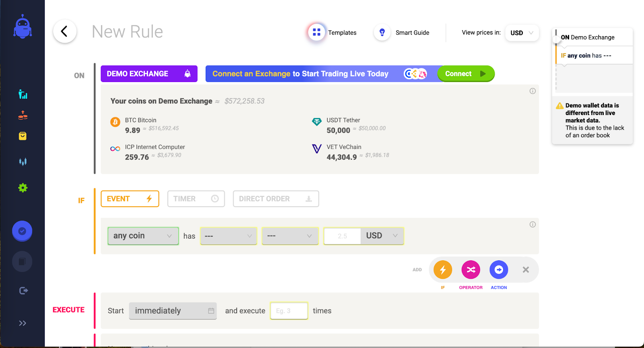Screen dimensions: 644x348
Task: Open the 'any coin' dropdown
Action: [x=143, y=236]
